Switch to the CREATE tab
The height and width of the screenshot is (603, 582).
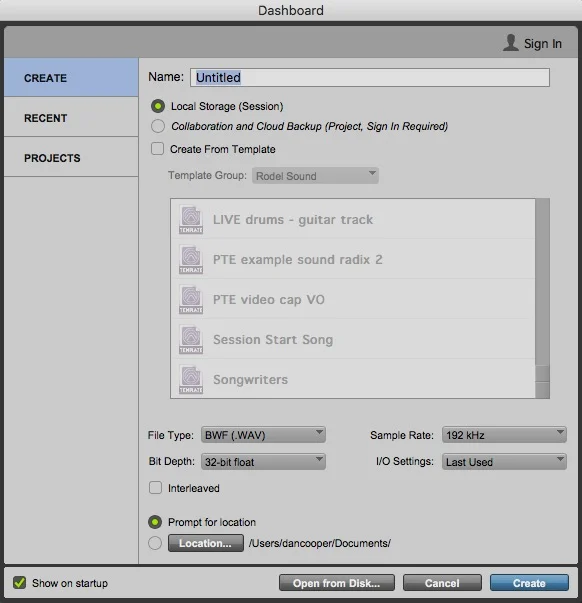click(71, 77)
